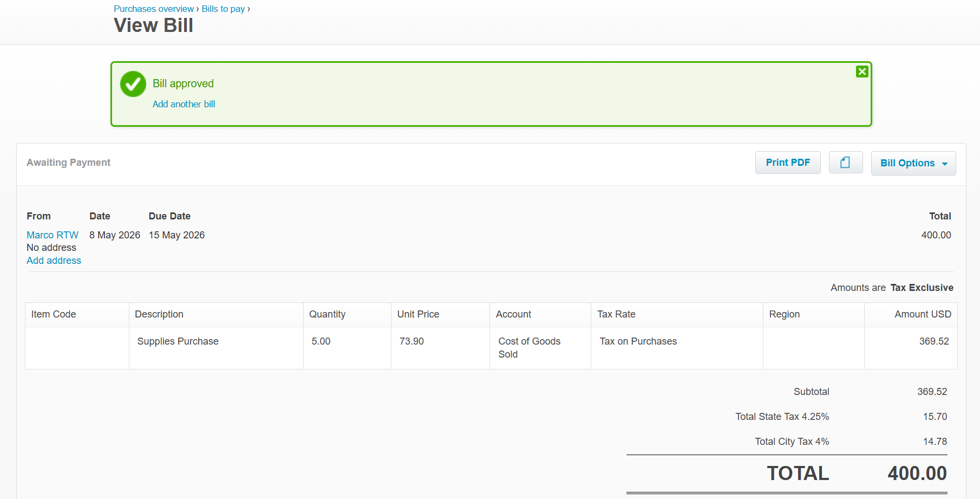The height and width of the screenshot is (499, 980).
Task: Select the Cost of Goods Sold cell
Action: tap(540, 348)
